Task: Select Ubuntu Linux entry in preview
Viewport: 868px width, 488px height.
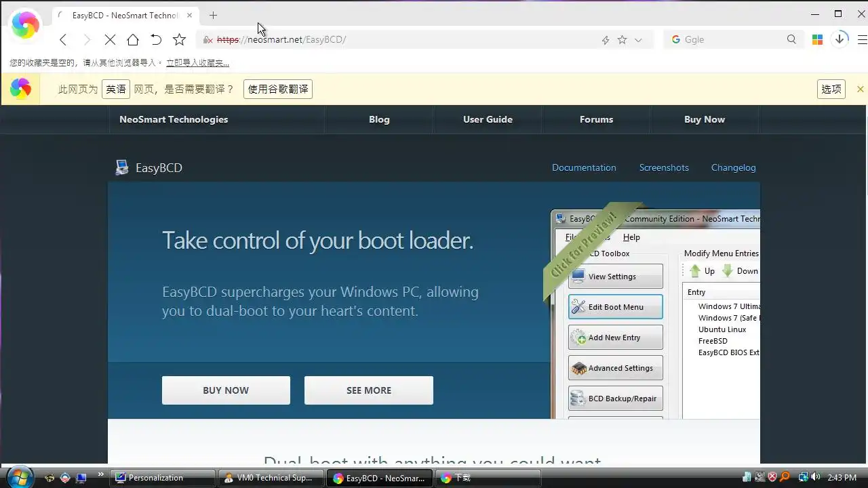Action: pos(722,329)
